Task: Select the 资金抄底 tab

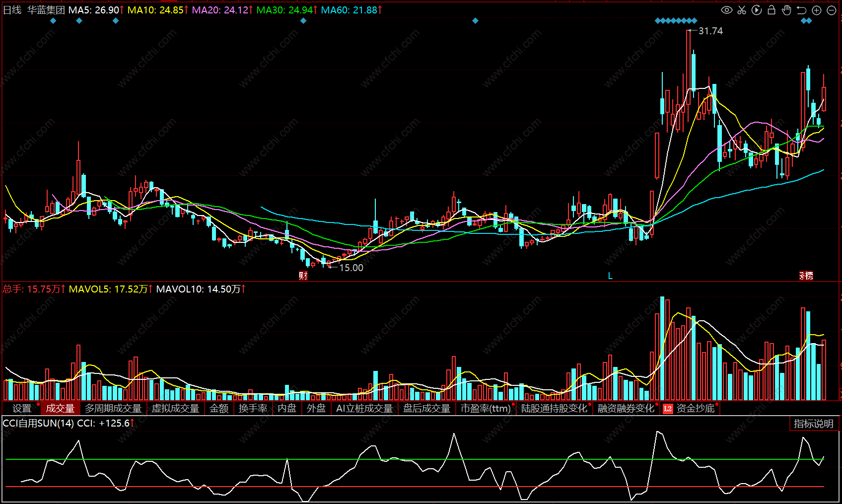Action: 696,408
